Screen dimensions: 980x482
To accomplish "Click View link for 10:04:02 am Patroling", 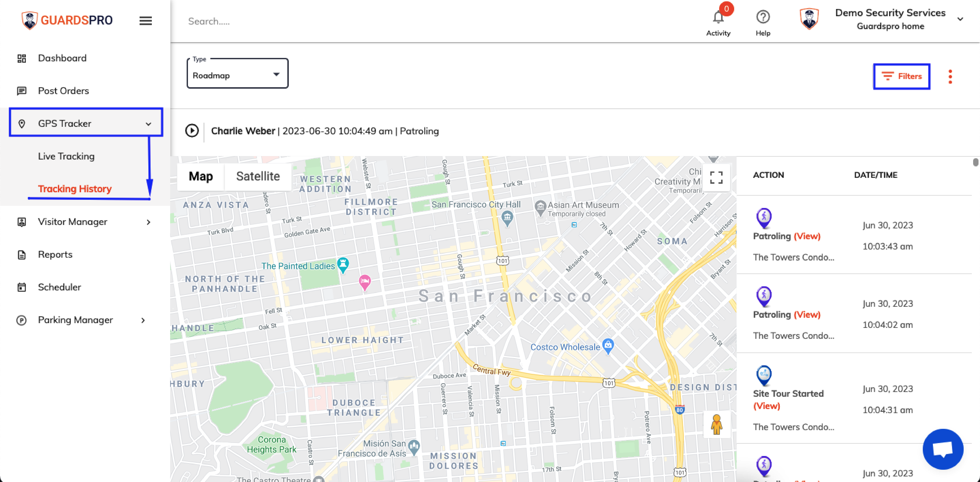I will (807, 314).
